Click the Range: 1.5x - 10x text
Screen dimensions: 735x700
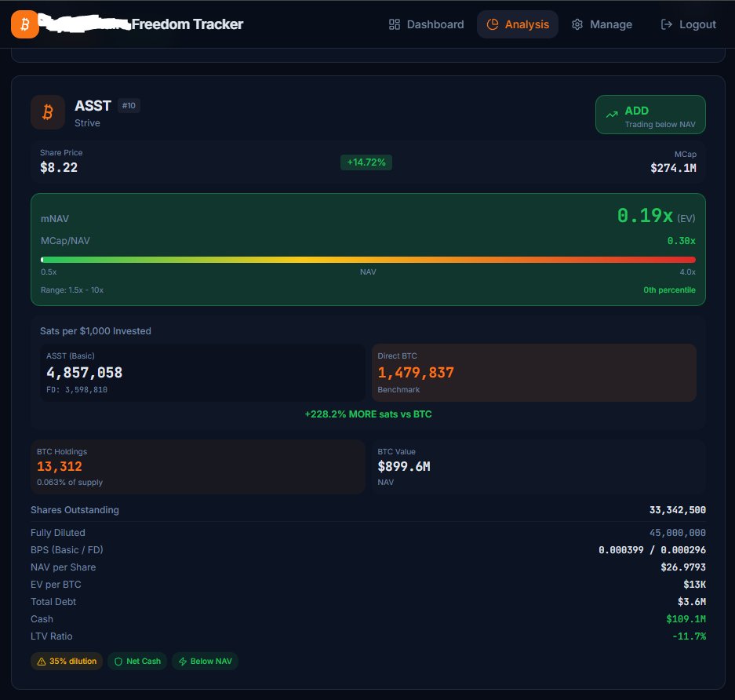pyautogui.click(x=72, y=290)
